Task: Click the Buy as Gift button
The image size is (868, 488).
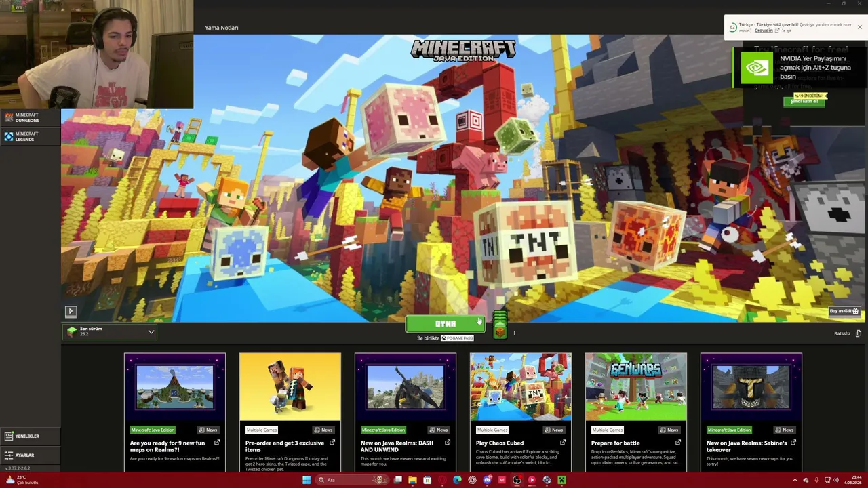Action: click(x=844, y=311)
